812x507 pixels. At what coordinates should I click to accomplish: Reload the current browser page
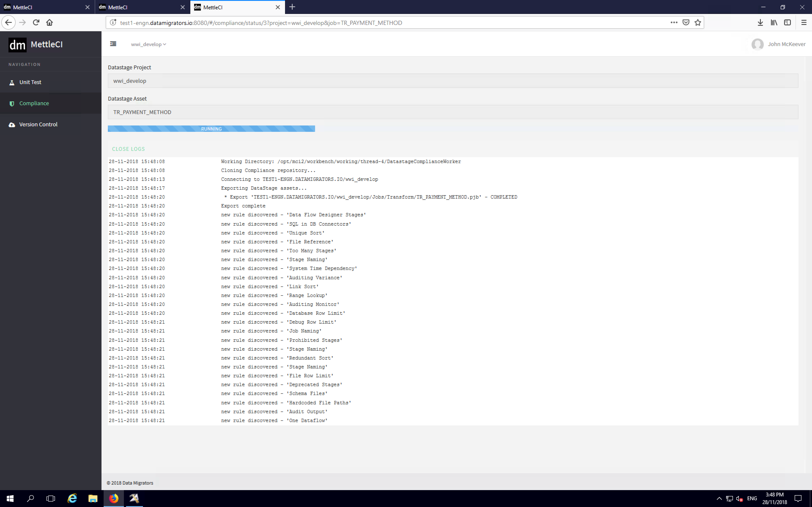[x=36, y=22]
